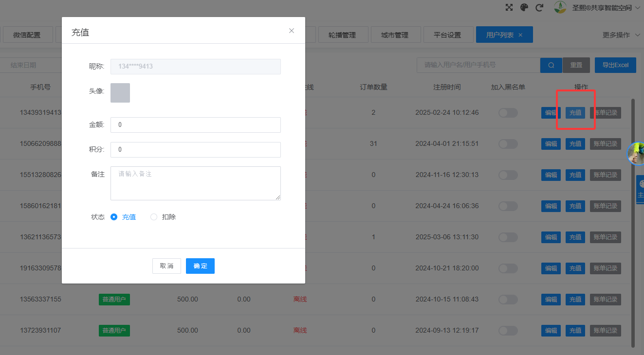The width and height of the screenshot is (644, 355).
Task: Click 确定 to confirm recharge
Action: click(x=200, y=266)
